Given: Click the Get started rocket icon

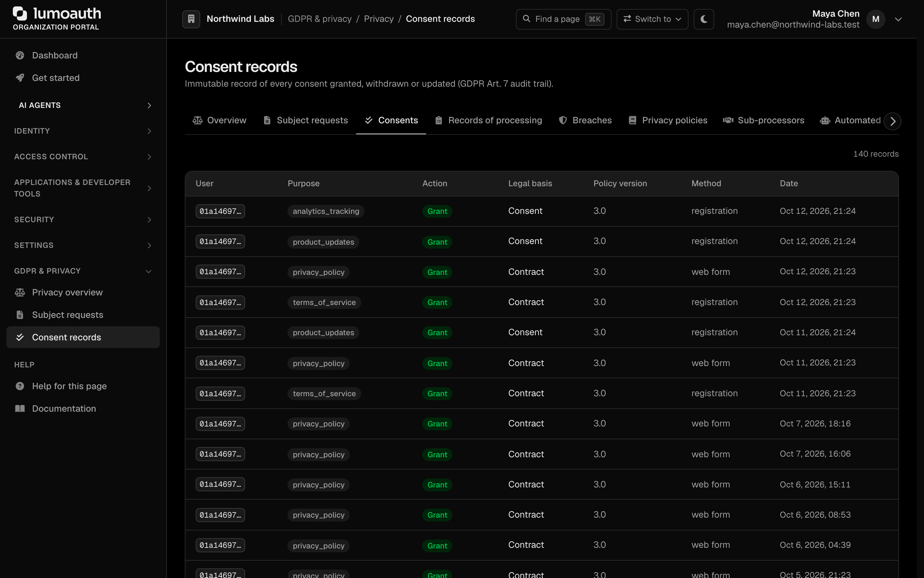Looking at the screenshot, I should (20, 78).
